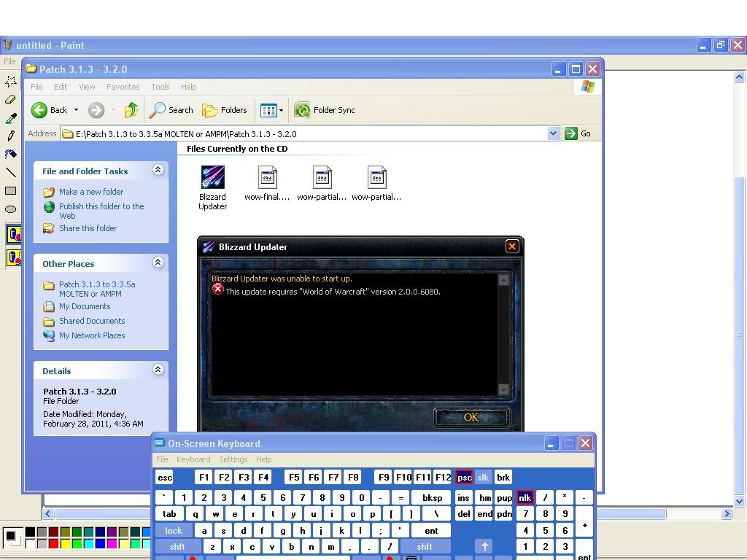Click the psc Print Screen key
747x560 pixels.
[x=464, y=477]
